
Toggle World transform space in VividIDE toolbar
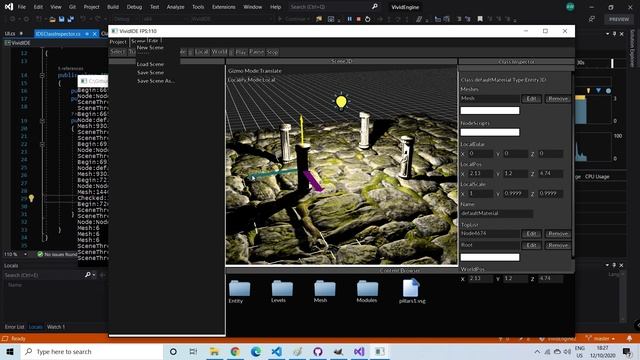(219, 52)
